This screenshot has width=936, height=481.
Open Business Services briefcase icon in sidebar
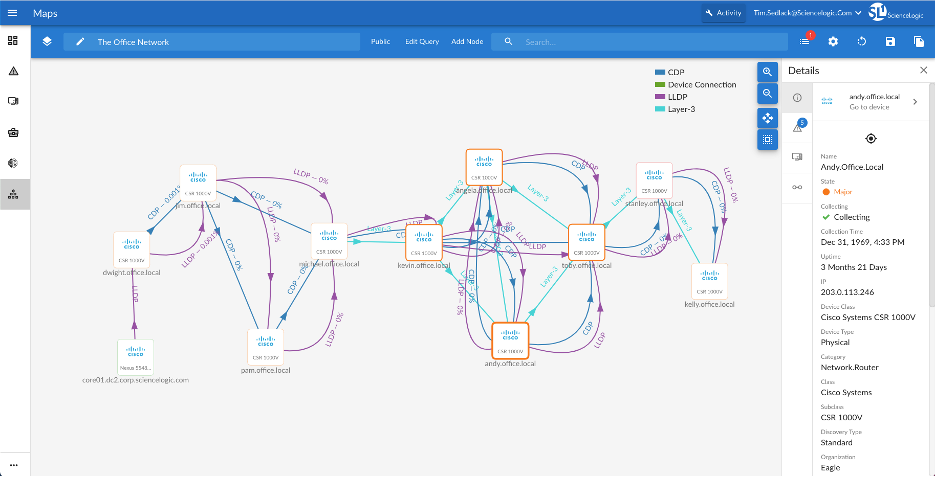tap(13, 132)
